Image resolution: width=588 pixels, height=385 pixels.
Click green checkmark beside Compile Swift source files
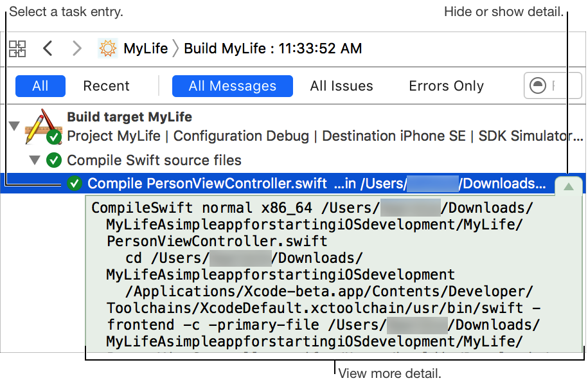coord(55,160)
